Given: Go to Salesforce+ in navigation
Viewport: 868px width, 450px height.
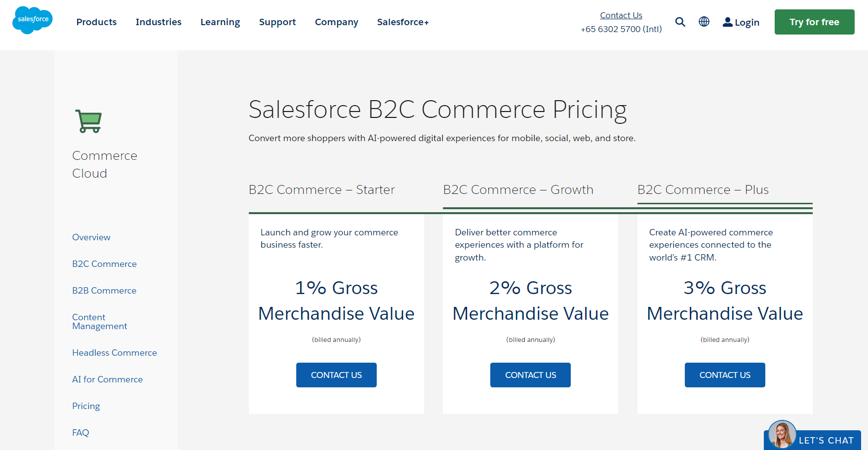Looking at the screenshot, I should point(403,22).
